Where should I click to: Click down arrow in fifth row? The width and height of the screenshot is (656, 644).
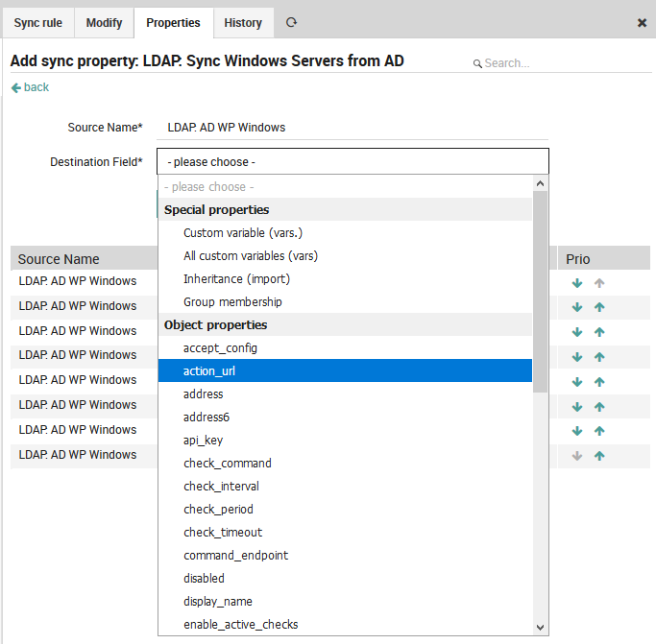coord(577,382)
